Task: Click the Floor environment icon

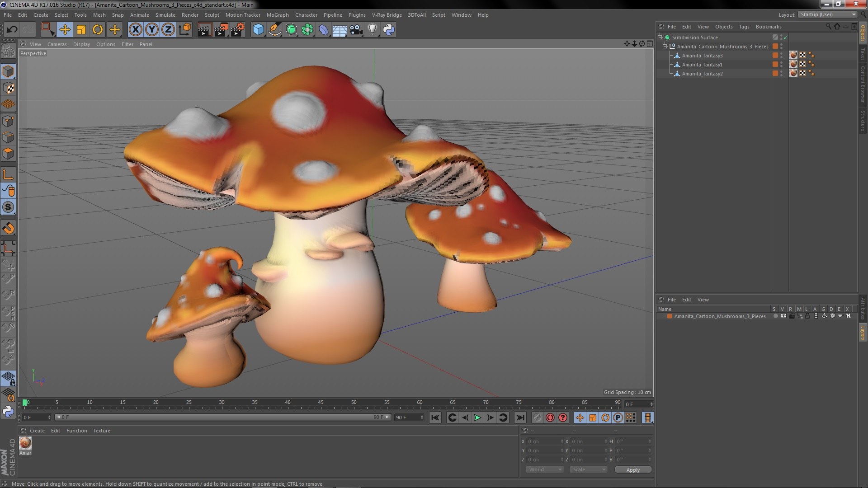Action: pyautogui.click(x=340, y=30)
